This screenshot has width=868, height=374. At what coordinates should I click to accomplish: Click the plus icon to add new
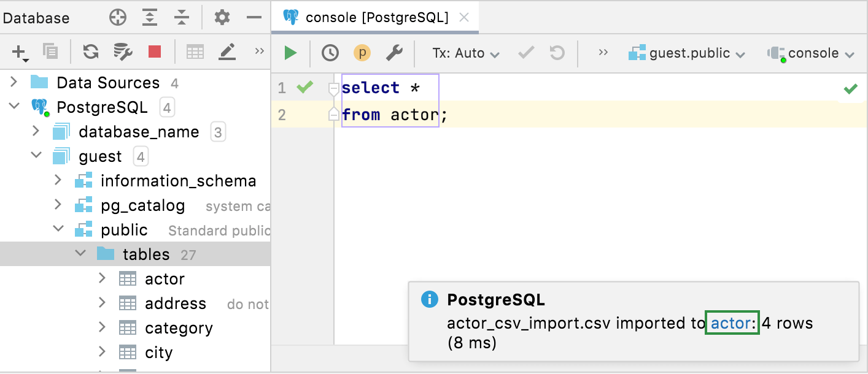coord(20,53)
